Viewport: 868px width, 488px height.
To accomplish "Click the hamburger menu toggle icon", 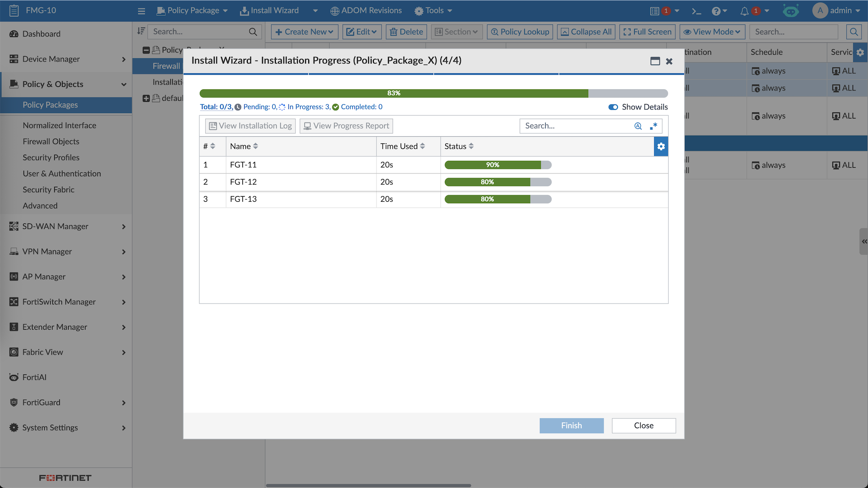I will [142, 11].
